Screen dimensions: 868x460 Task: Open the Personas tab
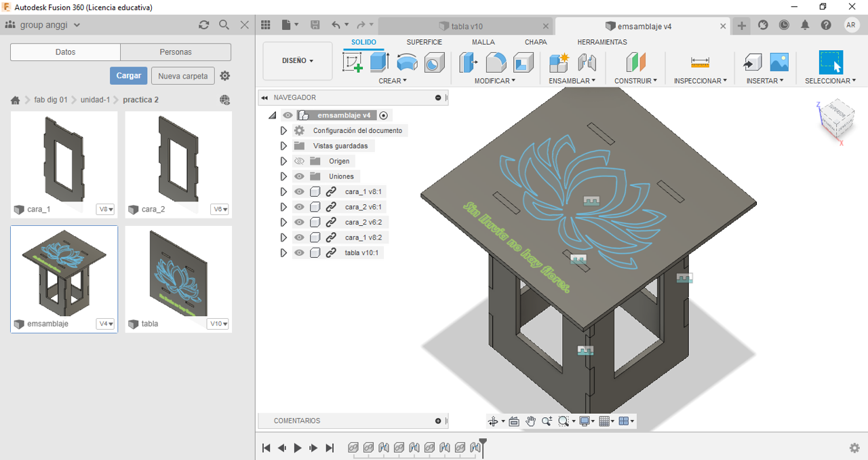176,52
